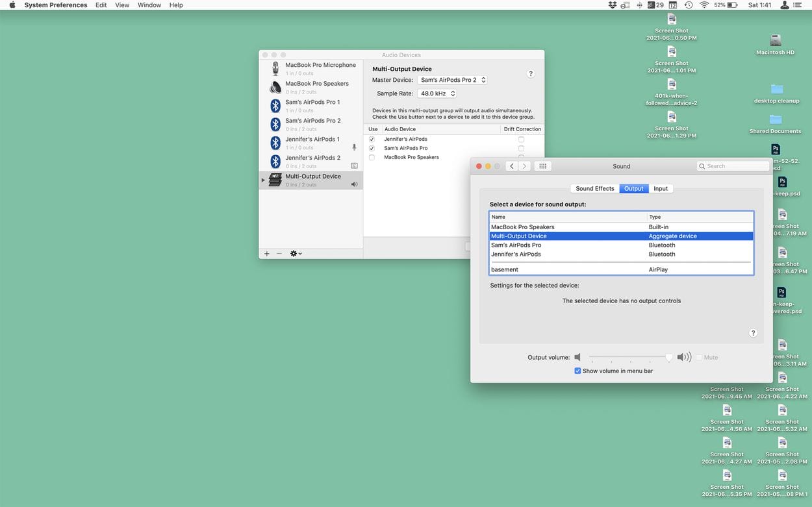
Task: Click the MacBook Pro Speakers speaker icon
Action: pos(275,87)
